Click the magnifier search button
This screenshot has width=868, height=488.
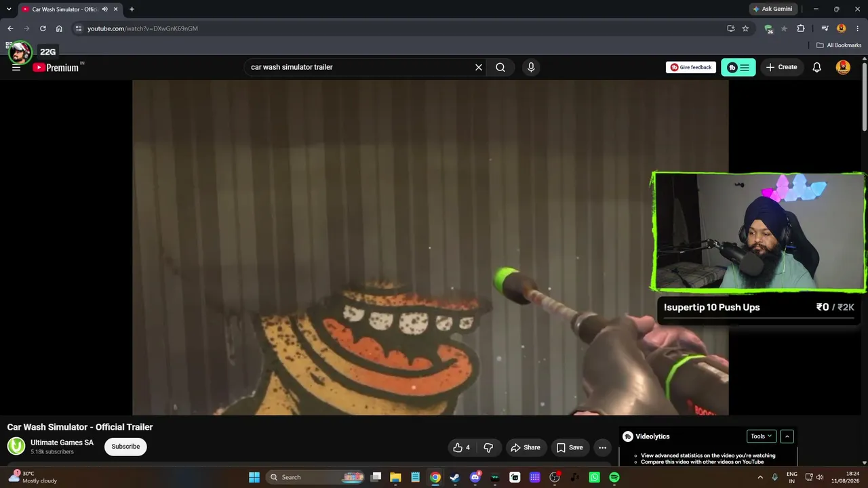click(500, 67)
